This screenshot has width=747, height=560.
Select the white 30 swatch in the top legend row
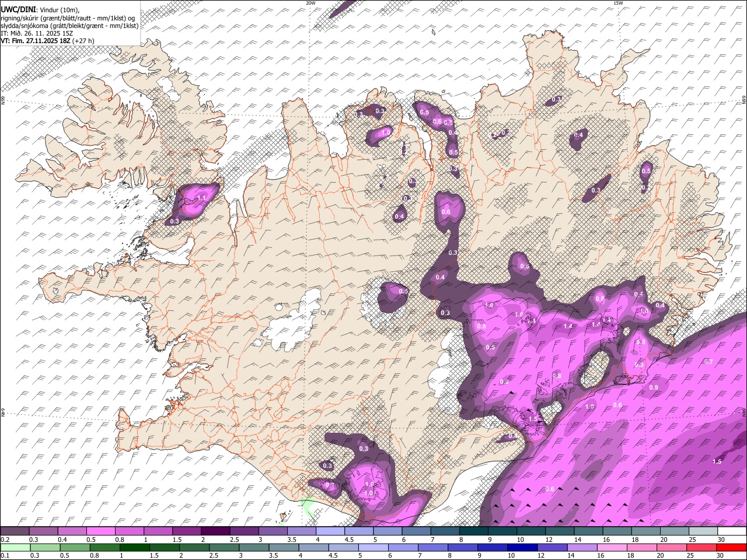pos(731,531)
